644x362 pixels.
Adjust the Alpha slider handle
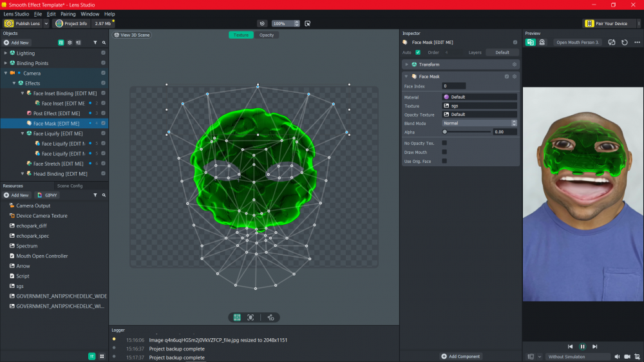pyautogui.click(x=445, y=131)
